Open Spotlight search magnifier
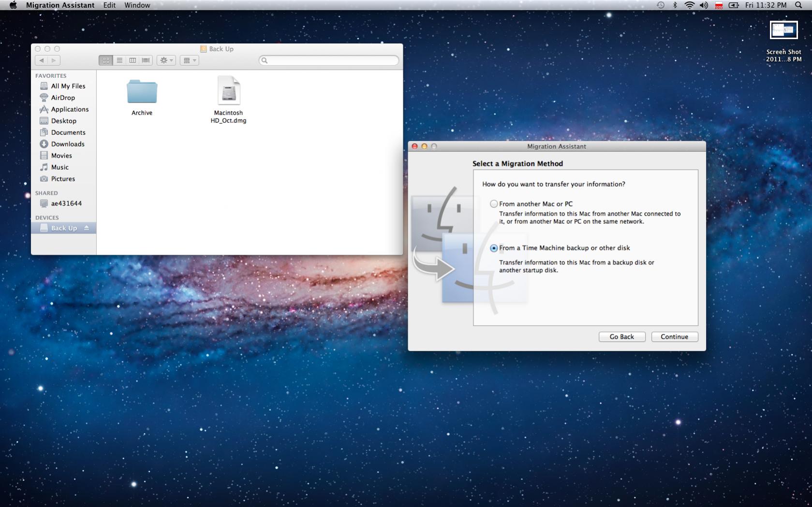This screenshot has width=812, height=507. (798, 5)
